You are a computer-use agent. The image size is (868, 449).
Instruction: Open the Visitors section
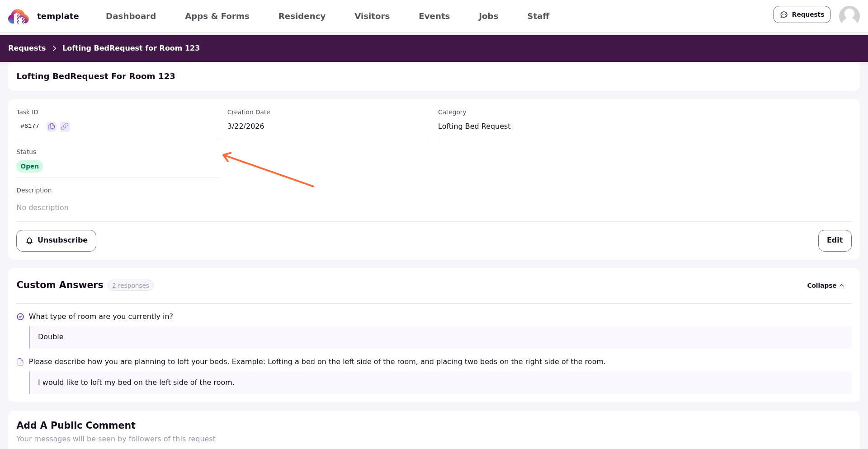coord(372,16)
